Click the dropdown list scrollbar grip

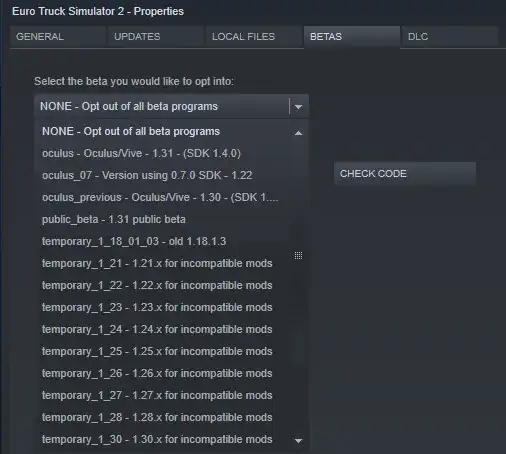299,256
